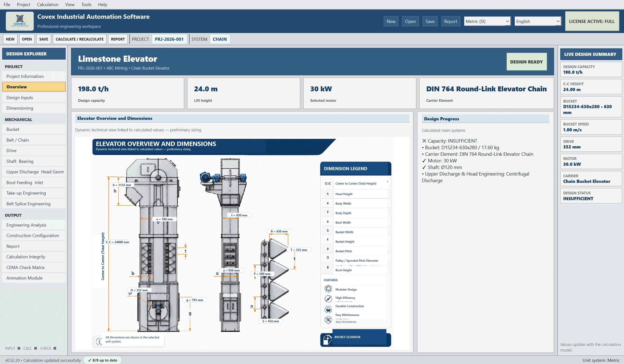This screenshot has height=364, width=624.
Task: Open Take-up Engineering
Action: pos(34,193)
